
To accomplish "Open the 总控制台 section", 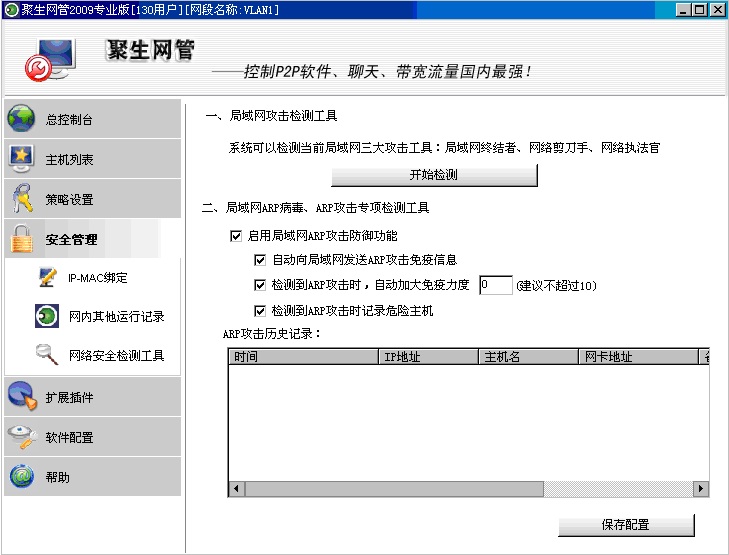I will 93,119.
